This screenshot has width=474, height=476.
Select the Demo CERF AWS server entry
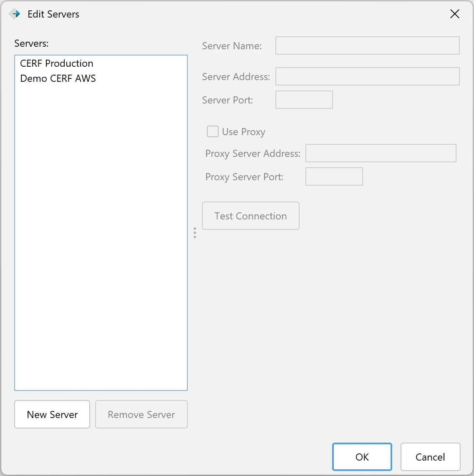pyautogui.click(x=58, y=78)
